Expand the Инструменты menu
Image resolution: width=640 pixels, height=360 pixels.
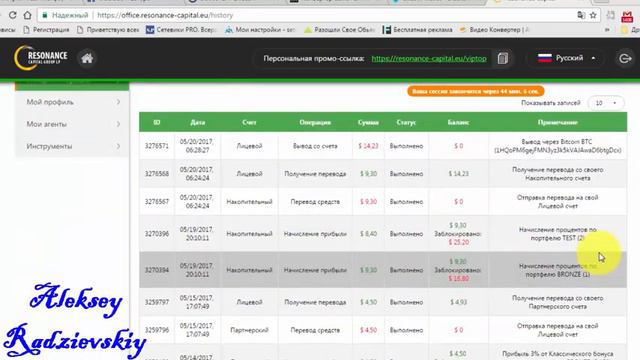point(72,146)
